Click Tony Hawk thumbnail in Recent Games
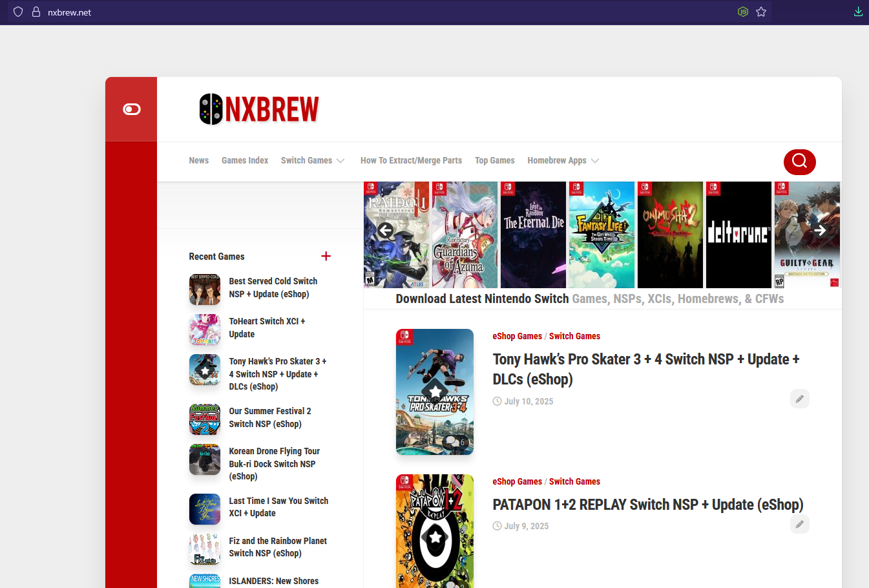 coord(205,370)
